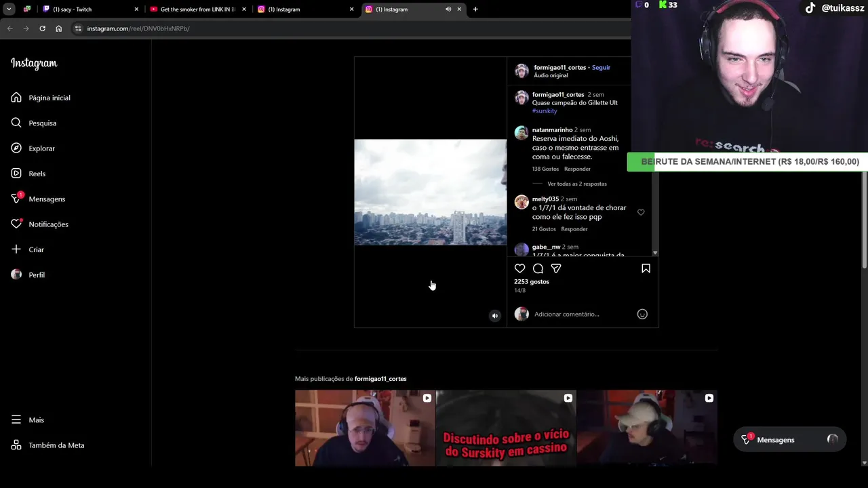
Task: Expand the Mais menu
Action: coord(28,420)
